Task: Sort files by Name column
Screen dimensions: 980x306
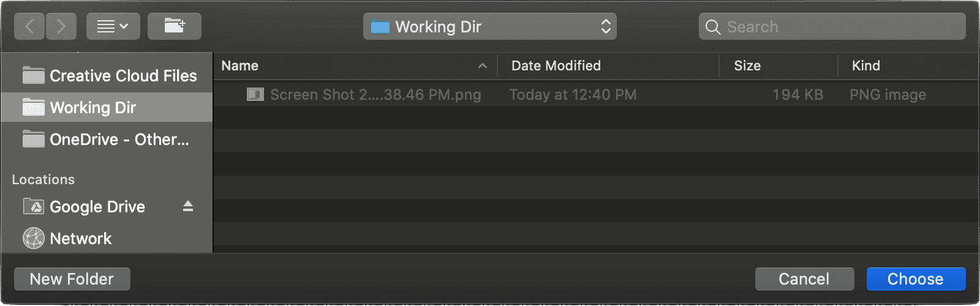Action: 240,65
